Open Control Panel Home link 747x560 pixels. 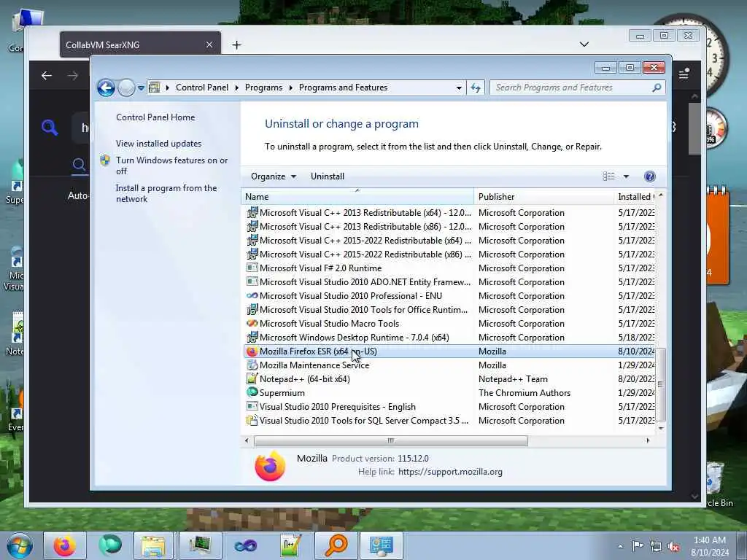tap(155, 117)
